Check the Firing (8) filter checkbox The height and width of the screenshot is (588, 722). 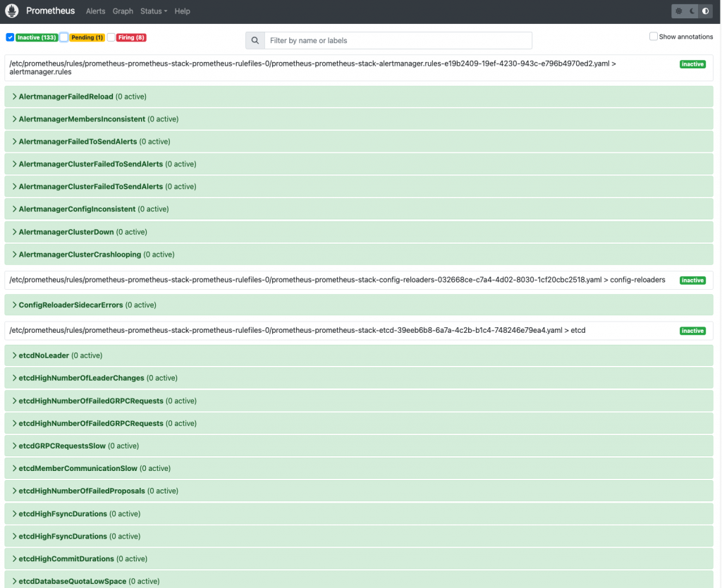(111, 37)
